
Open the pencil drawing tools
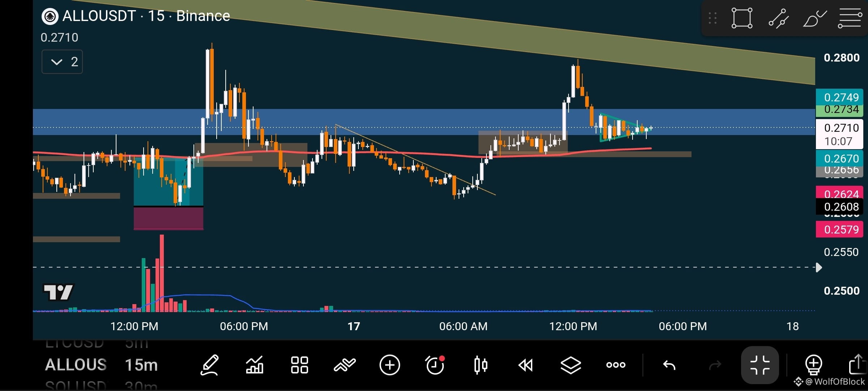[209, 365]
